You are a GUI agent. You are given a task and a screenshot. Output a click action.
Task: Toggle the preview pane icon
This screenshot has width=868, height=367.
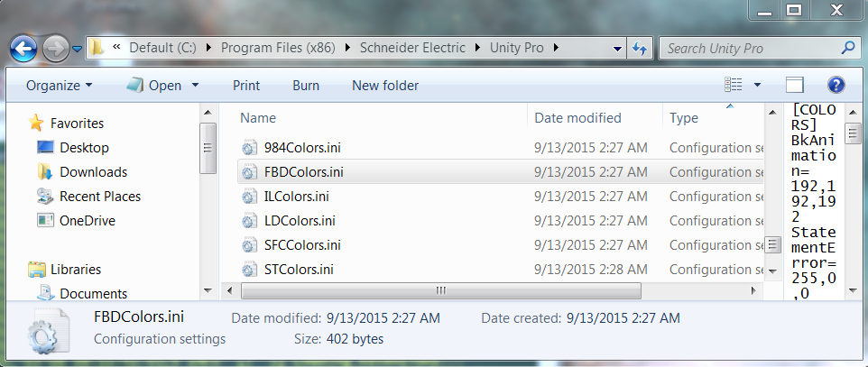[794, 86]
